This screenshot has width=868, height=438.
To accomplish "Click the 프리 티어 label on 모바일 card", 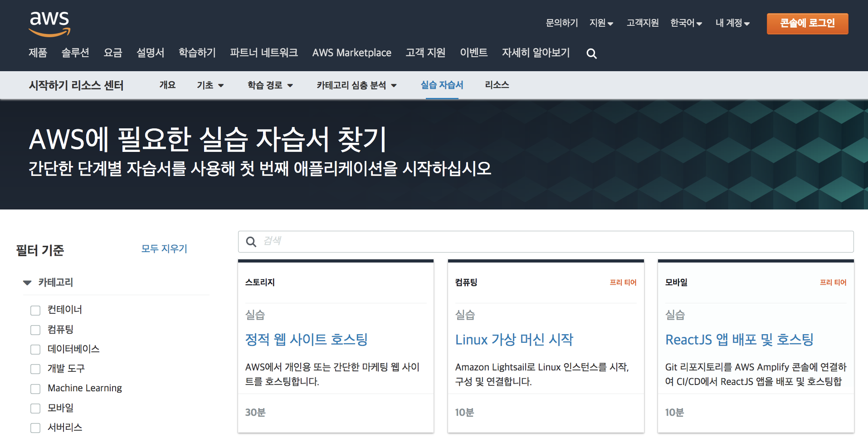I will click(833, 282).
